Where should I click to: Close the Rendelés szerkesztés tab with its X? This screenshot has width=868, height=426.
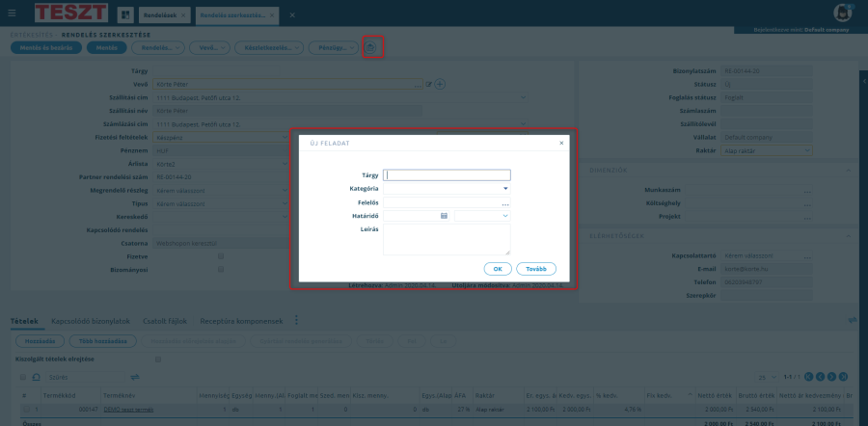[x=271, y=15]
